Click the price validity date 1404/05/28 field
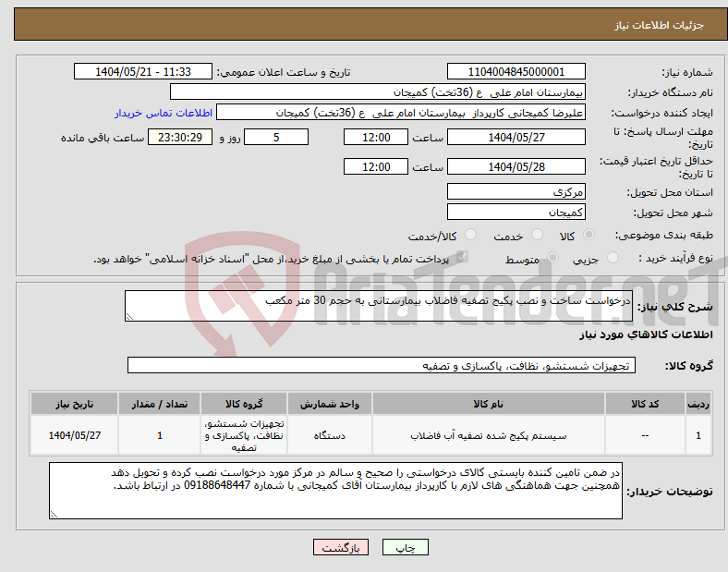The height and width of the screenshot is (572, 728). coord(516,166)
